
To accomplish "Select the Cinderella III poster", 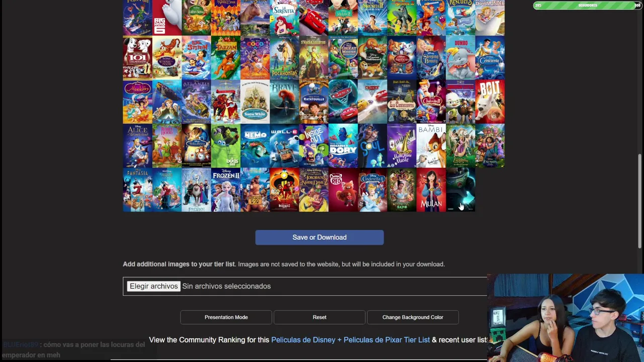I will 431,102.
